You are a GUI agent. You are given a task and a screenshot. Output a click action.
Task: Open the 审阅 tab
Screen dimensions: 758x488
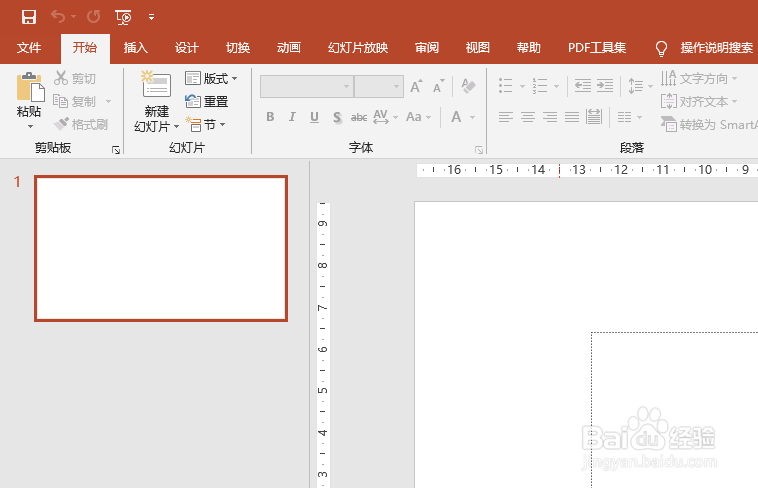pos(427,48)
